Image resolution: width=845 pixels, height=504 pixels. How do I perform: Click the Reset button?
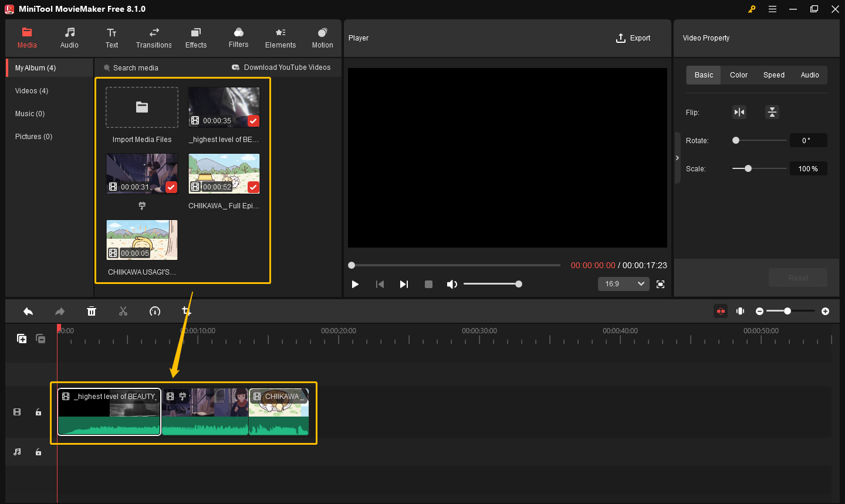tap(798, 278)
